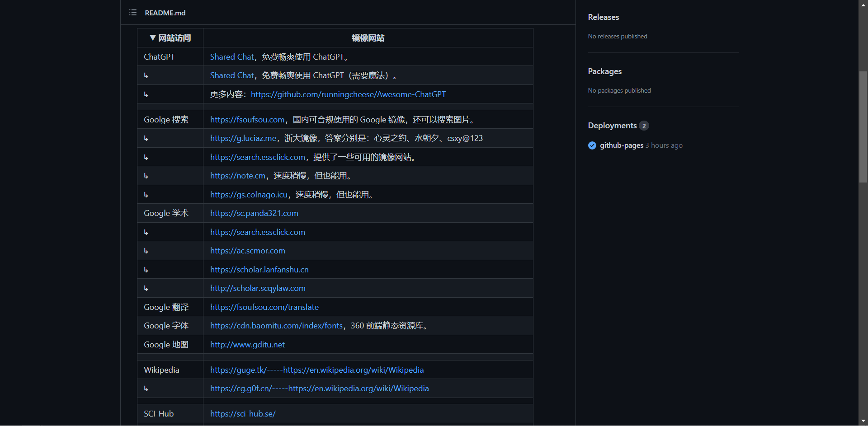This screenshot has height=426, width=868.
Task: Open the sci-hub.se link
Action: 243,414
